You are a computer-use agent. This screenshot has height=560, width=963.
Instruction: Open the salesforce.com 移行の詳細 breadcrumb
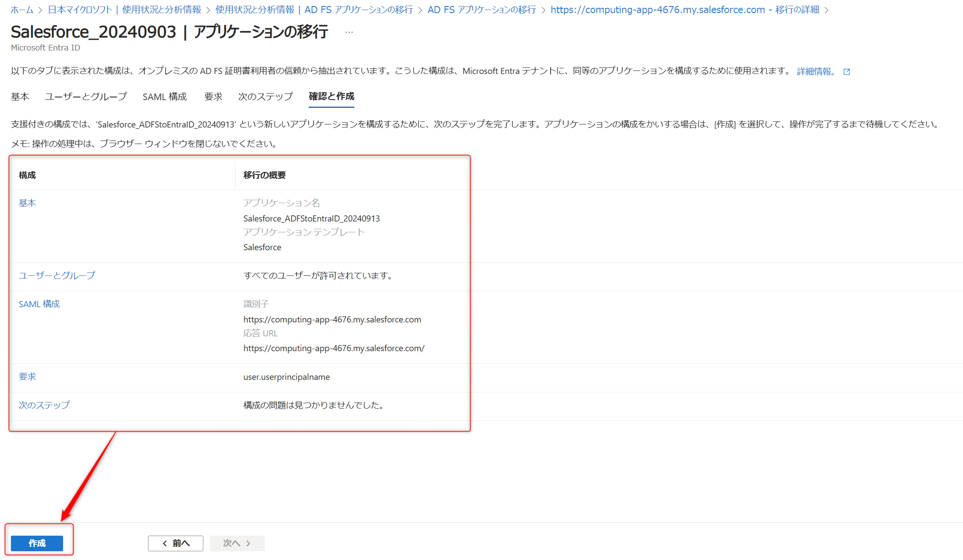pyautogui.click(x=685, y=10)
